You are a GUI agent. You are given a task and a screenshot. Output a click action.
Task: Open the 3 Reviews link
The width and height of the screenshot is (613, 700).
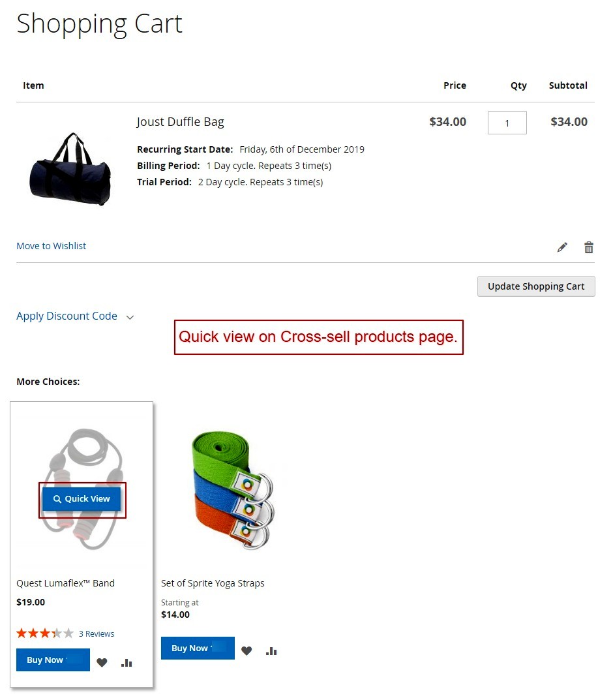(97, 634)
